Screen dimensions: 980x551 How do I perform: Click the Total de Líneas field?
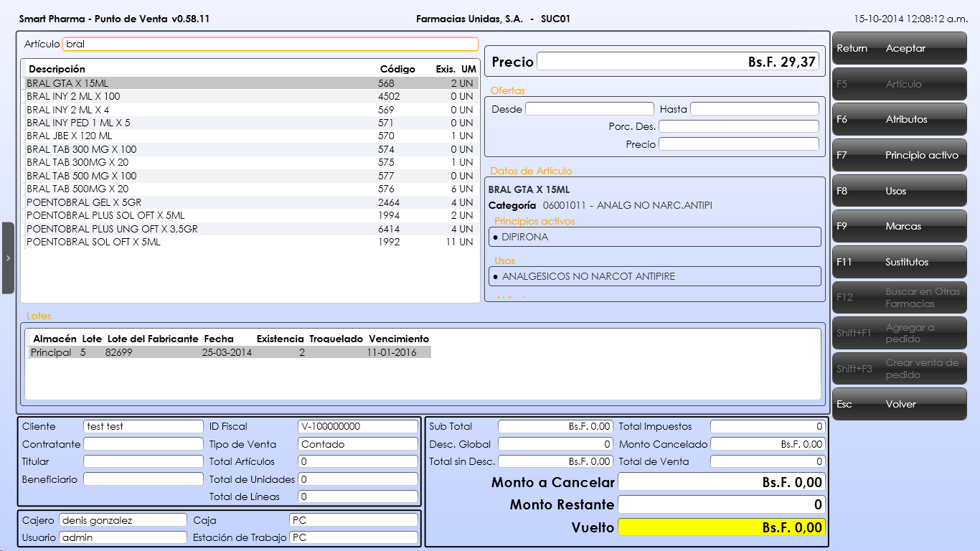358,496
